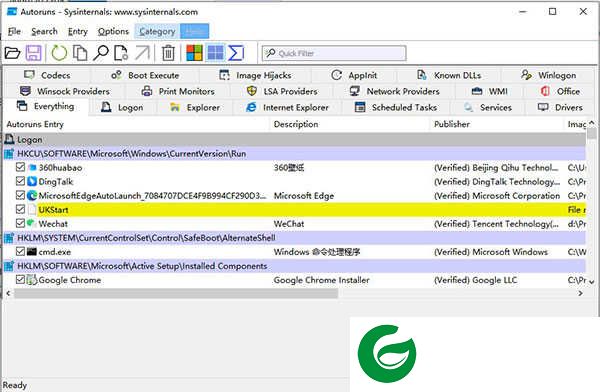Open the highlighted Help menu
The image size is (600, 392).
click(x=194, y=31)
